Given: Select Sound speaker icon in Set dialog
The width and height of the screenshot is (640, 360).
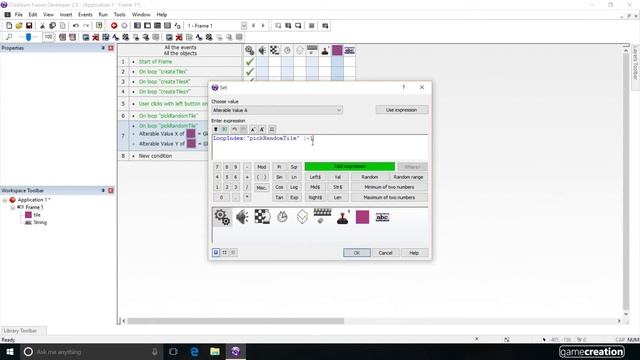Looking at the screenshot, I should [x=242, y=217].
